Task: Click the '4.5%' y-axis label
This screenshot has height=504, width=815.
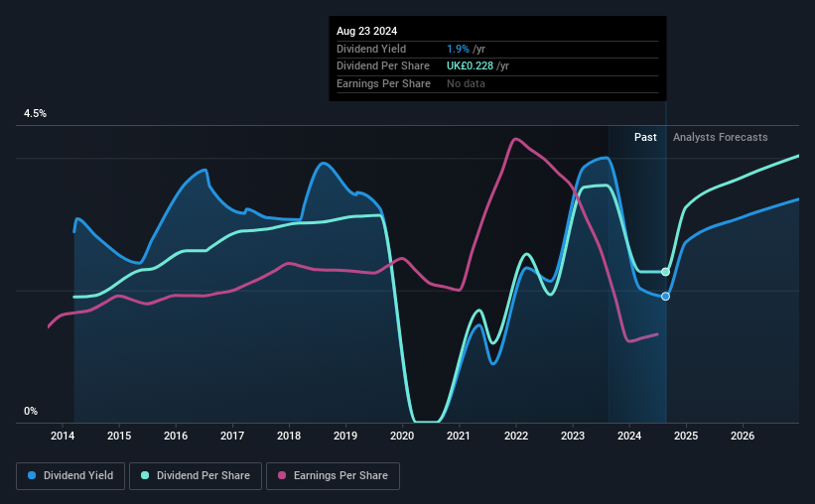Action: 35,114
